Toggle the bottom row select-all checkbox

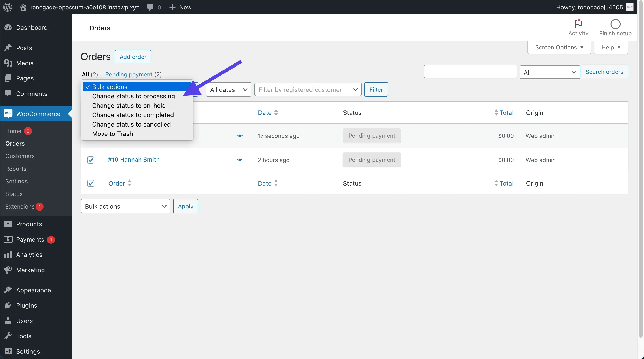click(x=91, y=183)
